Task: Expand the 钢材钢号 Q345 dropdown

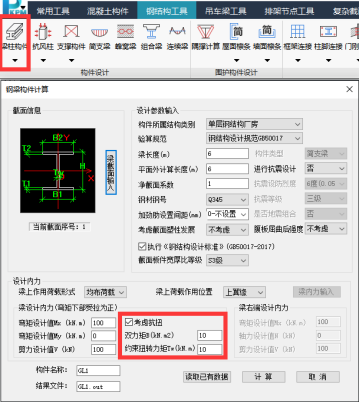Action: [227, 199]
